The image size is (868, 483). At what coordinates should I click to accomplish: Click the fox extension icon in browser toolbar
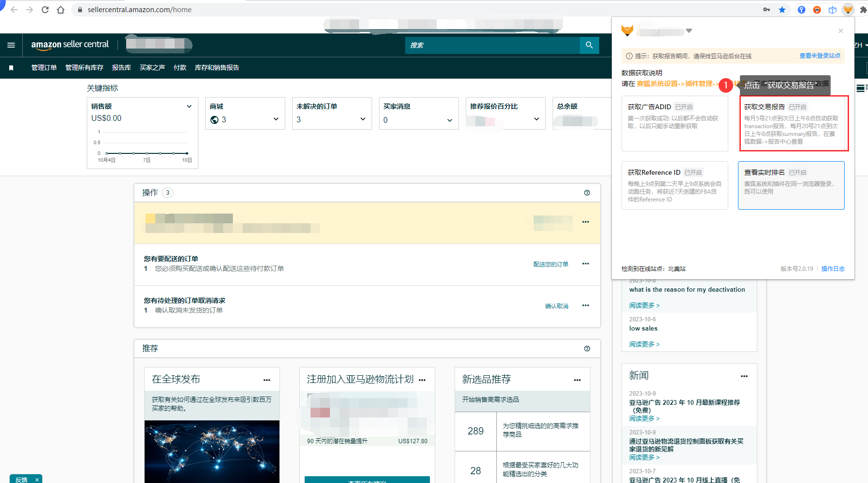[x=848, y=10]
